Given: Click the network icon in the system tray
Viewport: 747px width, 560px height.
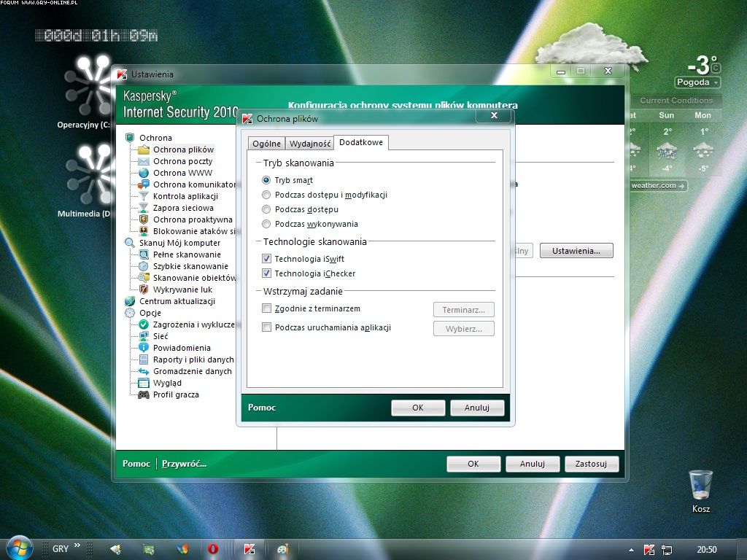Looking at the screenshot, I should coord(667,550).
